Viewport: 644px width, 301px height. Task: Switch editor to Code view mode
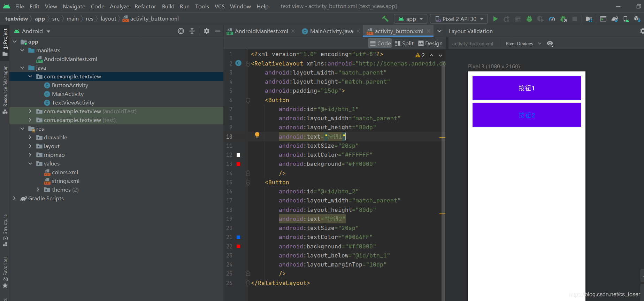click(380, 43)
